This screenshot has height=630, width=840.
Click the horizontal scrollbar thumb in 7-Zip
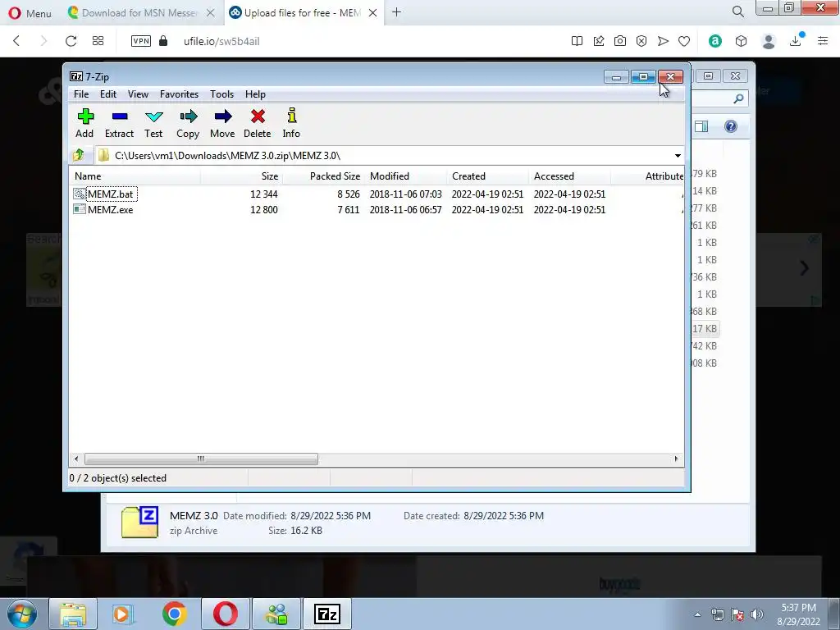pos(201,459)
